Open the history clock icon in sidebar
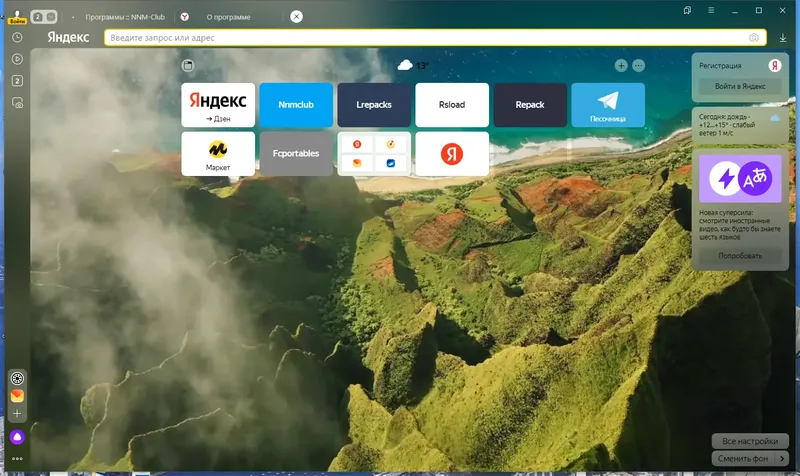This screenshot has height=476, width=800. [17, 37]
